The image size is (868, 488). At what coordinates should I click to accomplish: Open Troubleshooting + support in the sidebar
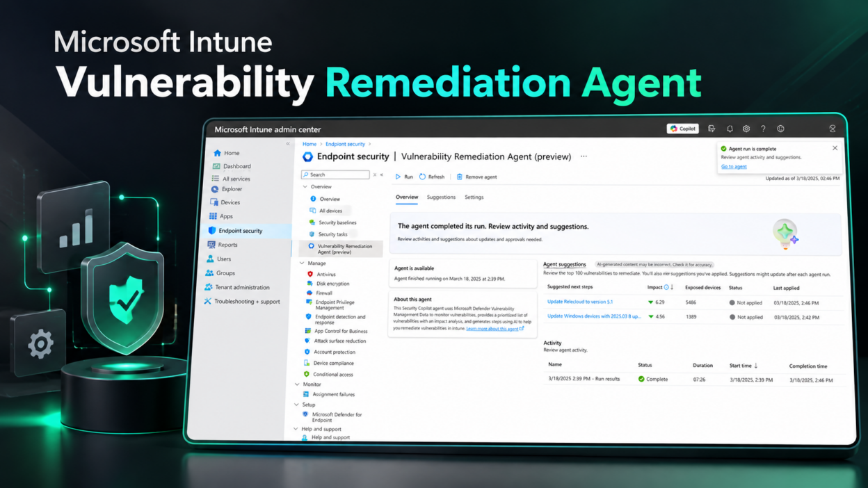coord(241,302)
